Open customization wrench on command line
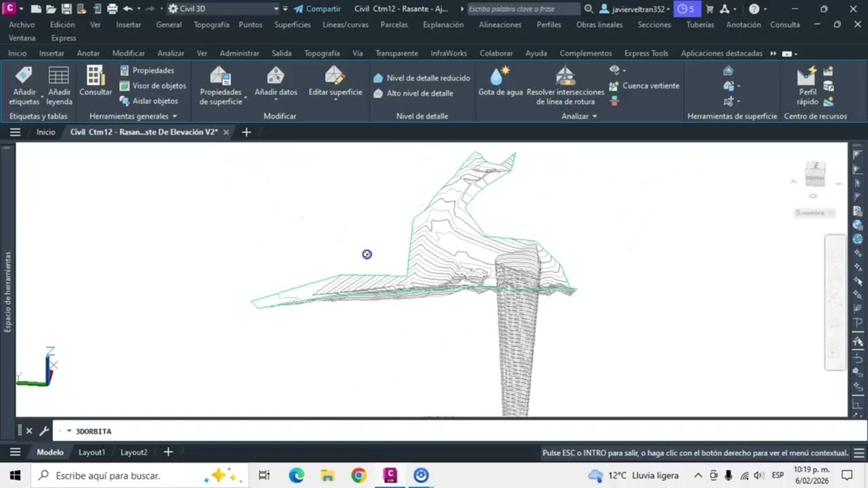This screenshot has width=868, height=488. [x=44, y=430]
